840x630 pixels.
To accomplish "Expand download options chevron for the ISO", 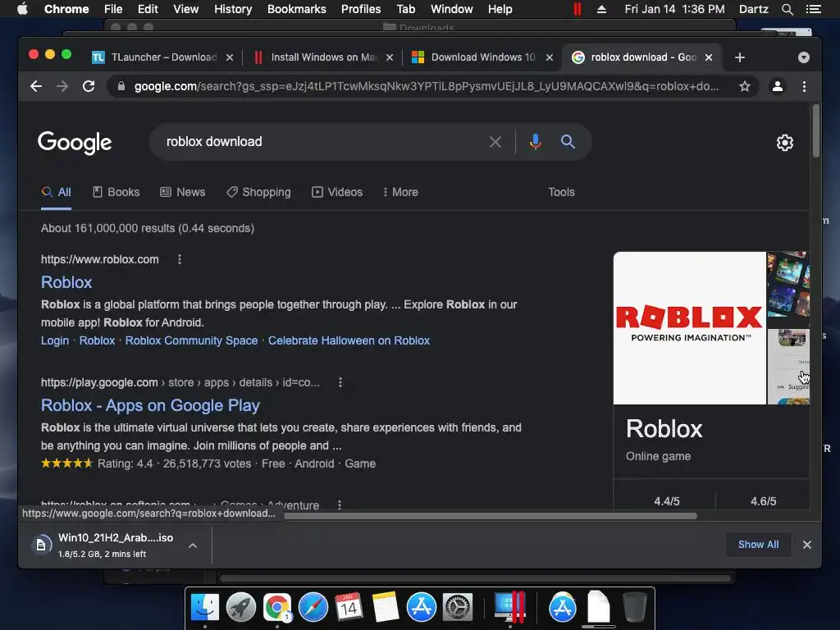I will pyautogui.click(x=193, y=546).
